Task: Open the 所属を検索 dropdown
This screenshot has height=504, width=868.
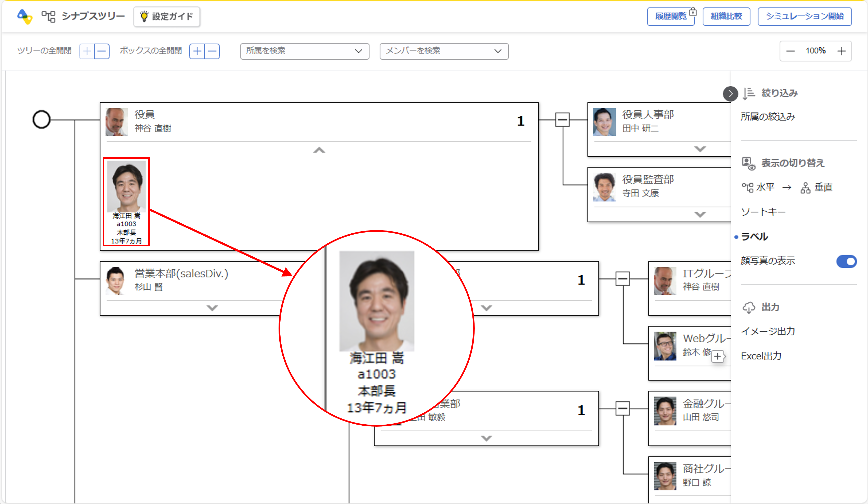Action: point(304,51)
